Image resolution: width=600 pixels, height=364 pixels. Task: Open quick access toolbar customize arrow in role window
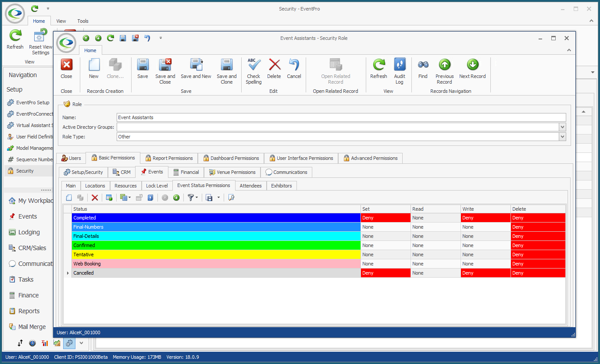161,38
